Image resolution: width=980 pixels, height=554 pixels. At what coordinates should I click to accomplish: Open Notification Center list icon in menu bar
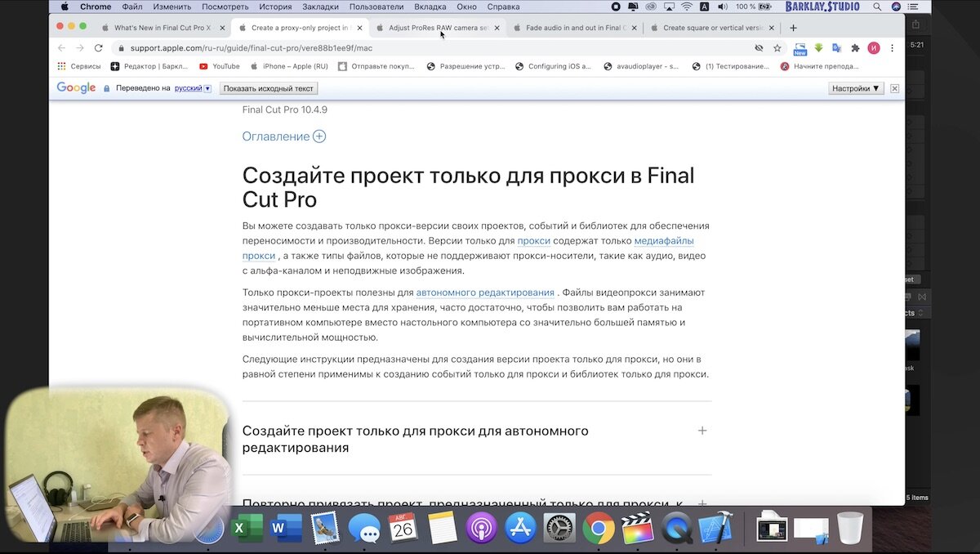pyautogui.click(x=915, y=7)
